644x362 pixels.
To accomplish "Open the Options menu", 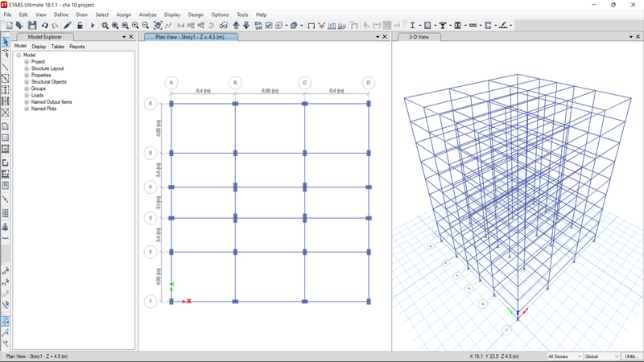I will [220, 14].
